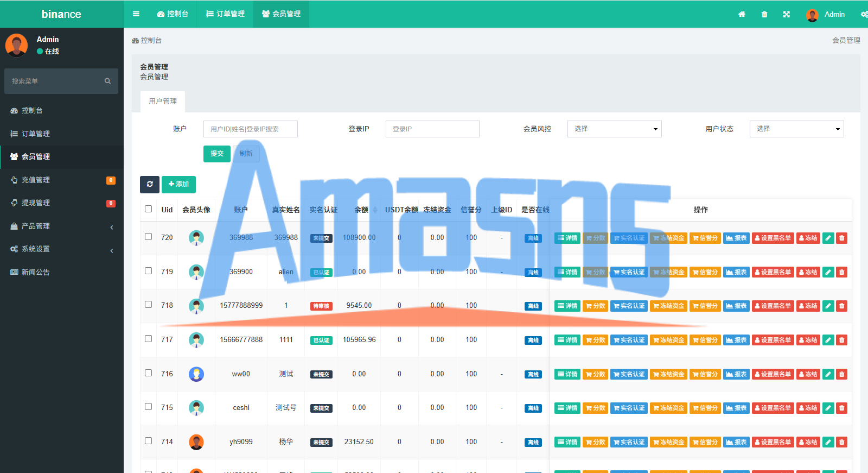Screen dimensions: 868x473
Task: Check the box for user 717
Action: pos(149,339)
